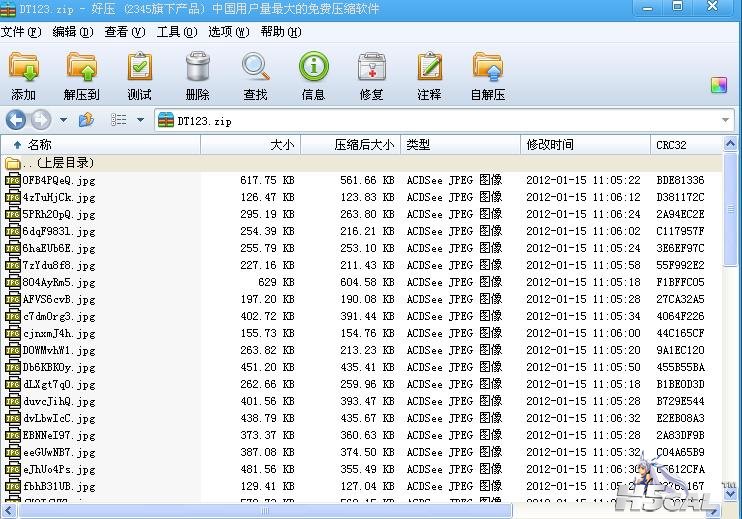Sort by 类型 column header
Screen dimensions: 742x519
click(x=460, y=145)
